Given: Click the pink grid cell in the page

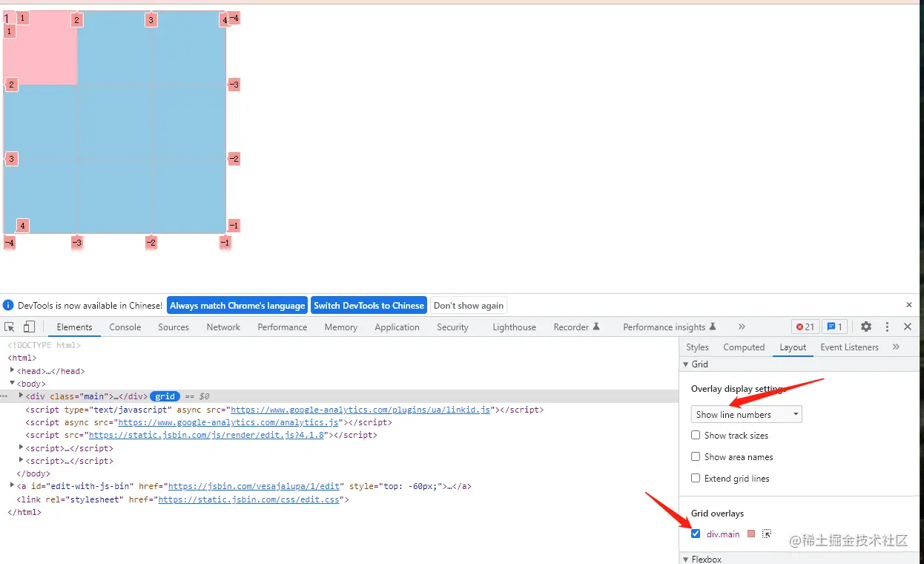Looking at the screenshot, I should tap(41, 48).
